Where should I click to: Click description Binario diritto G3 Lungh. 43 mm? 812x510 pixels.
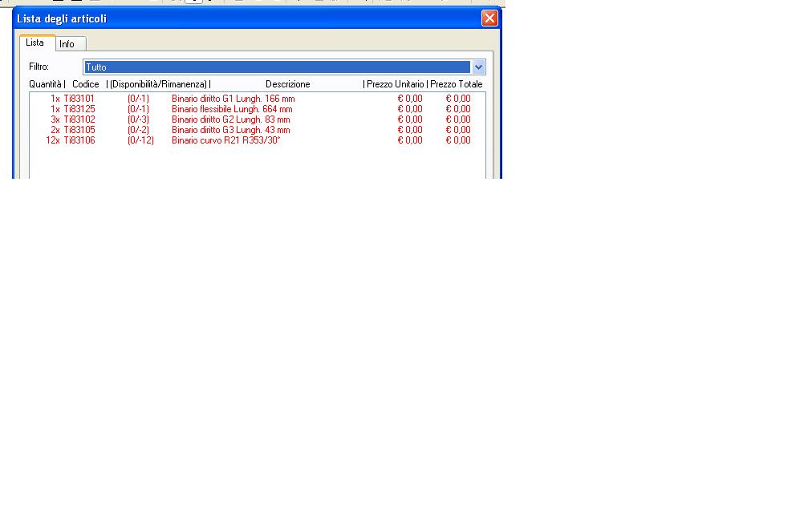coord(231,129)
